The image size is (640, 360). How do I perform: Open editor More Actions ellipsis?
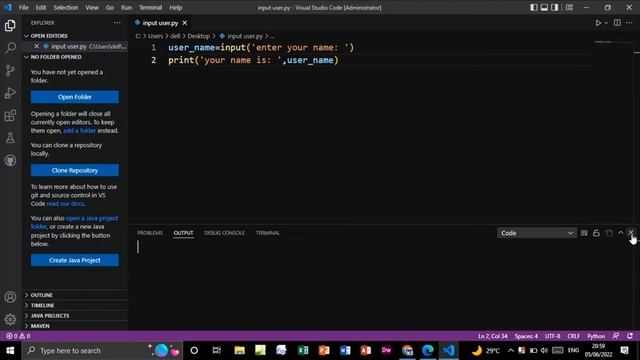pos(629,23)
